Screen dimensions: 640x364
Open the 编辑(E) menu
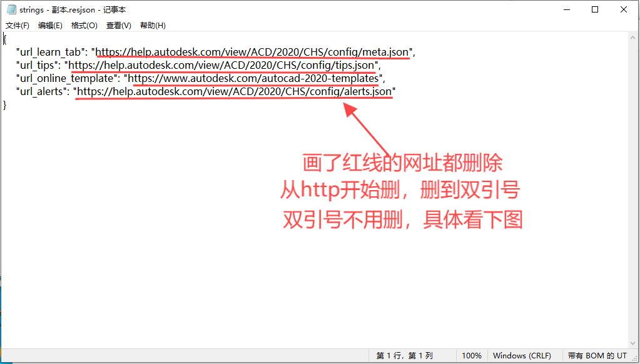click(x=50, y=25)
